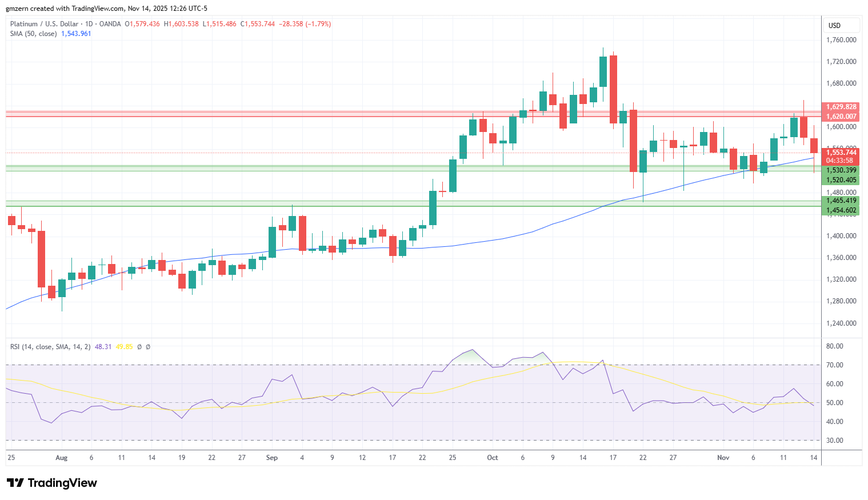The width and height of the screenshot is (868, 500).
Task: Select the Platinum / U.S. Dollar symbol title
Action: coord(44,24)
